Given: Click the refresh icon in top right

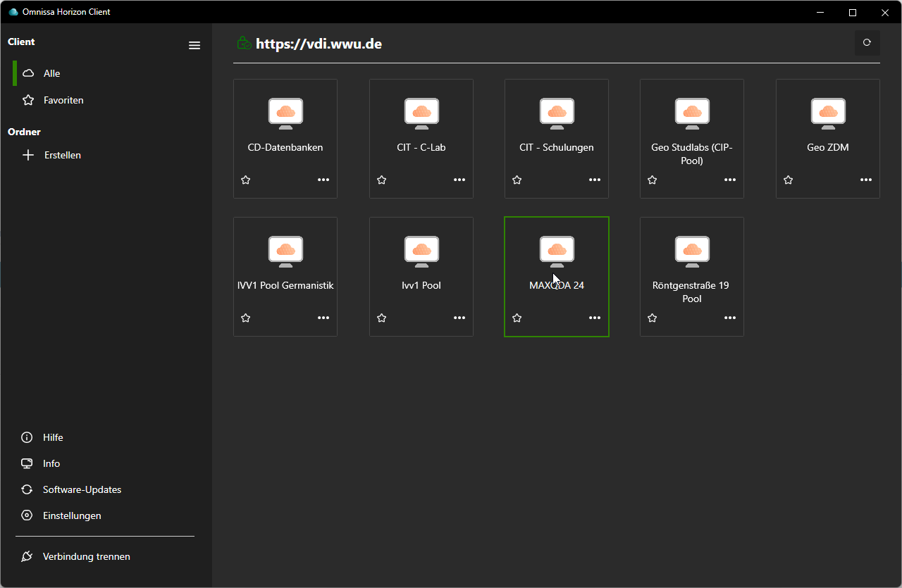Looking at the screenshot, I should coord(867,43).
